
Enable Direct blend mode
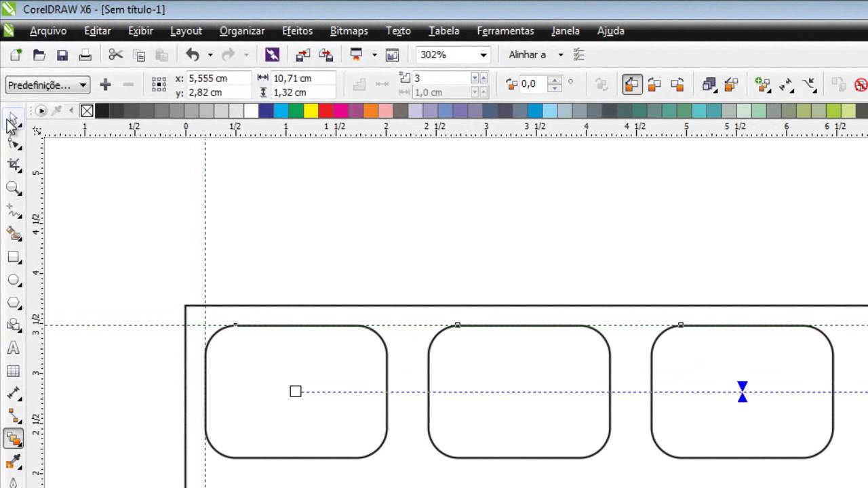631,85
